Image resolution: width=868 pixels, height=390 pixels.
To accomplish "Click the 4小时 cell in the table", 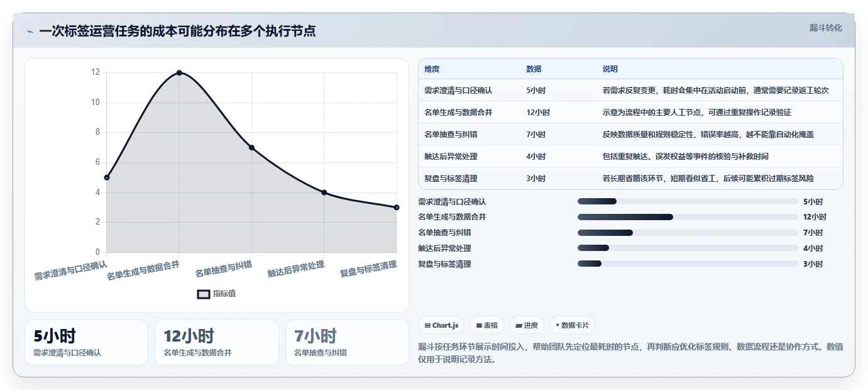I will click(x=536, y=157).
